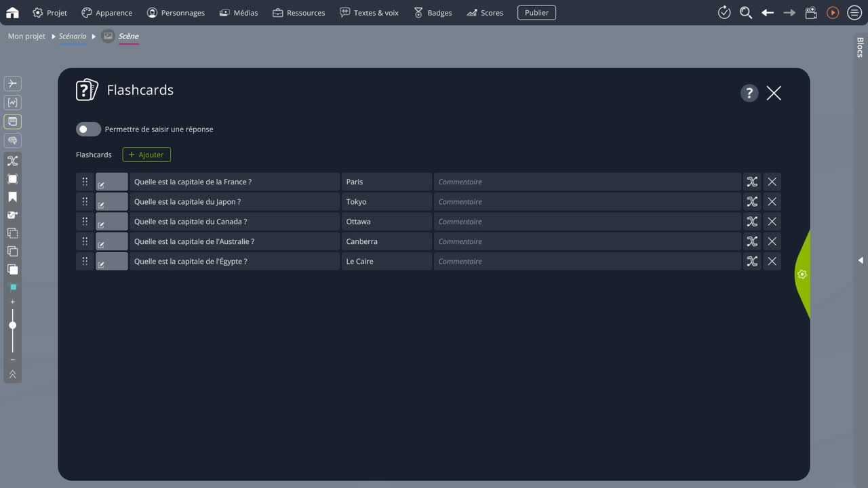Open the search magnifier icon
Viewport: 868px width, 488px height.
click(x=746, y=12)
